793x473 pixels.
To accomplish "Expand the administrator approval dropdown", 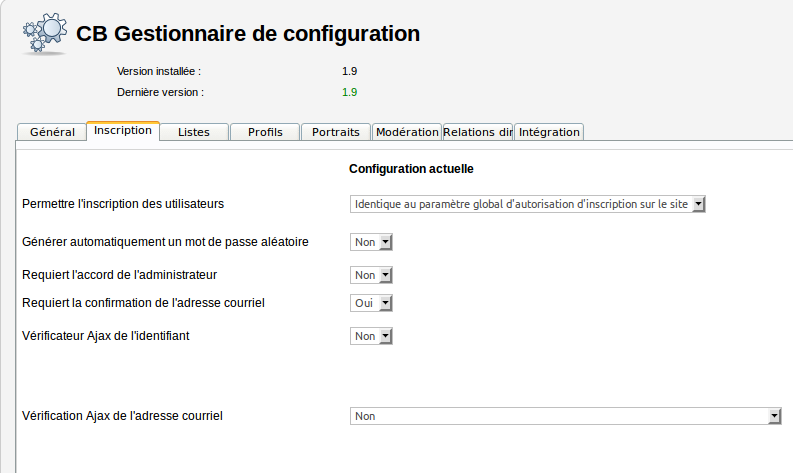I will point(372,275).
